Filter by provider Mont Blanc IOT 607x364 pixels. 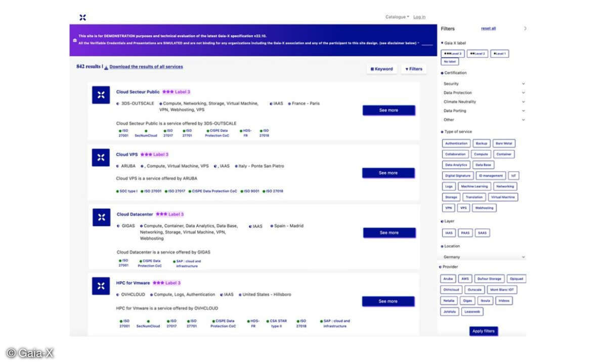[x=502, y=290]
